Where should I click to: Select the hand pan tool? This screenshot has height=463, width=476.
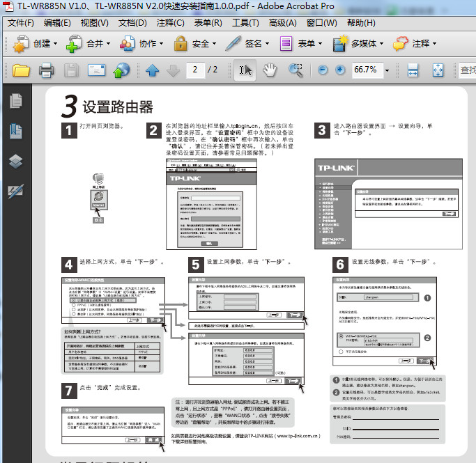point(270,70)
